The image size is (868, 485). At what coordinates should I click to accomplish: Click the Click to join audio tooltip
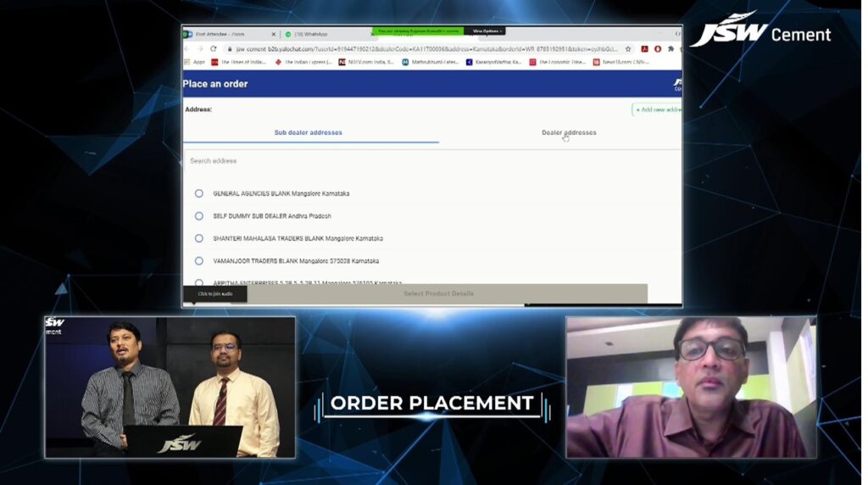click(215, 294)
